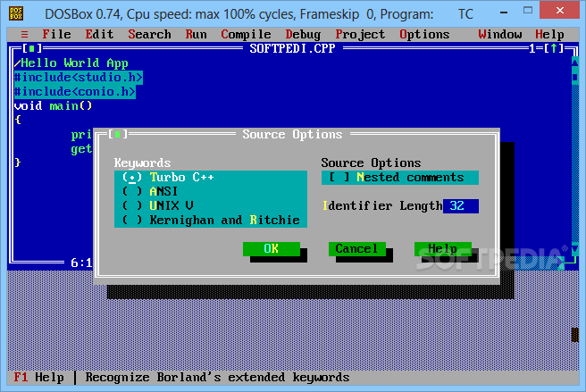Open the File menu
This screenshot has height=392, width=586.
point(56,35)
